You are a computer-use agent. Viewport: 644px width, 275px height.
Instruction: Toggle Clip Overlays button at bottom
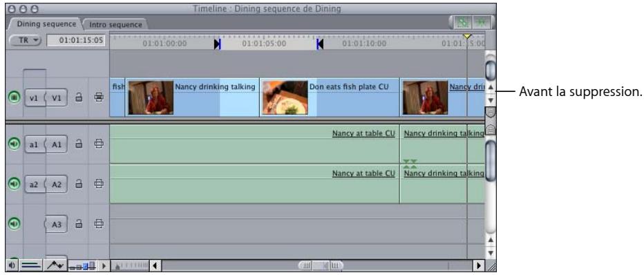click(55, 265)
